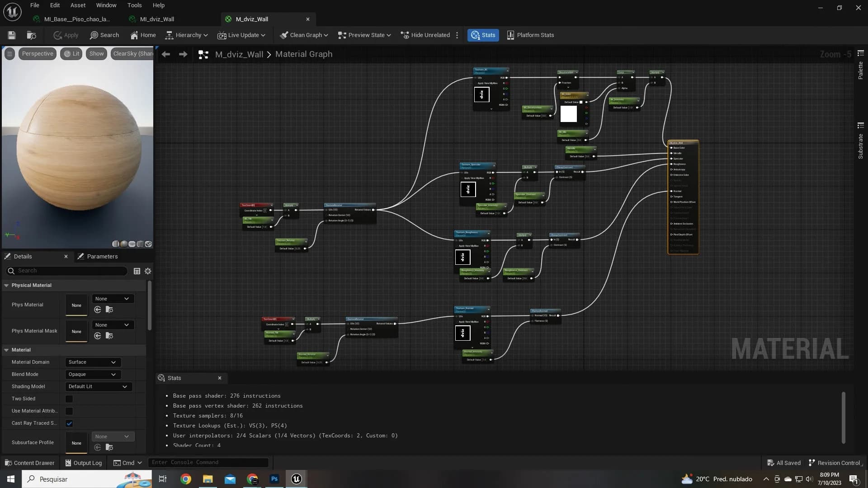The height and width of the screenshot is (488, 868).
Task: Toggle details property matrix table view icon
Action: (137, 271)
